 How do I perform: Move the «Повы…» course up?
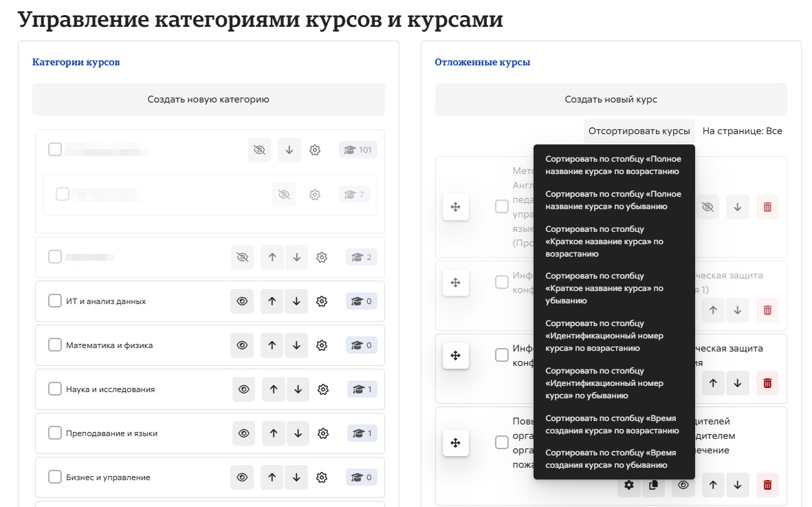(713, 485)
